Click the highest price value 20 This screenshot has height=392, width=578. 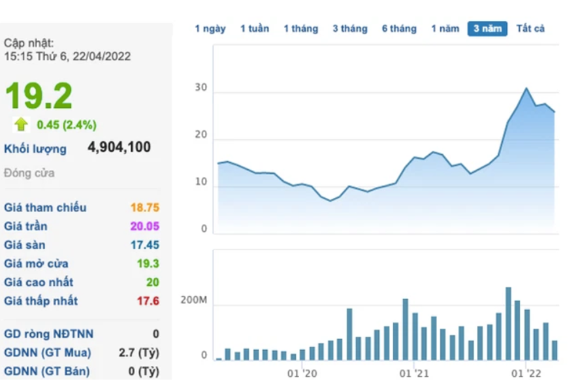(153, 282)
